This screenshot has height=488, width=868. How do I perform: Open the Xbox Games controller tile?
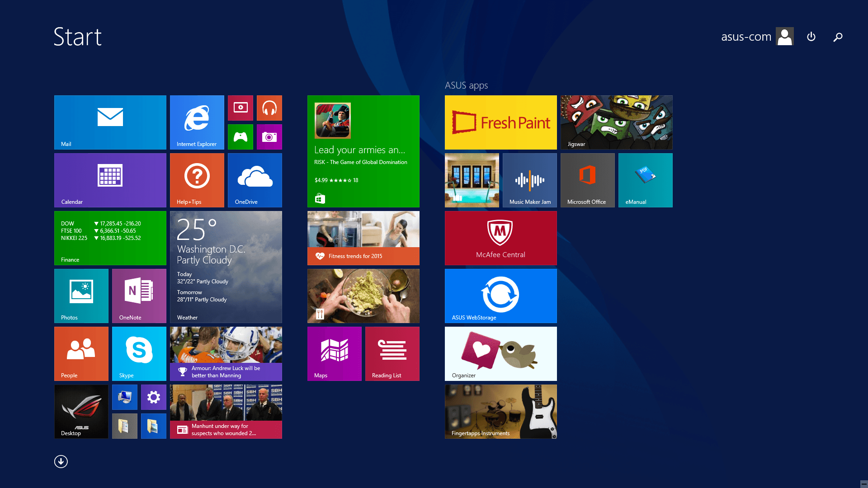click(x=240, y=136)
